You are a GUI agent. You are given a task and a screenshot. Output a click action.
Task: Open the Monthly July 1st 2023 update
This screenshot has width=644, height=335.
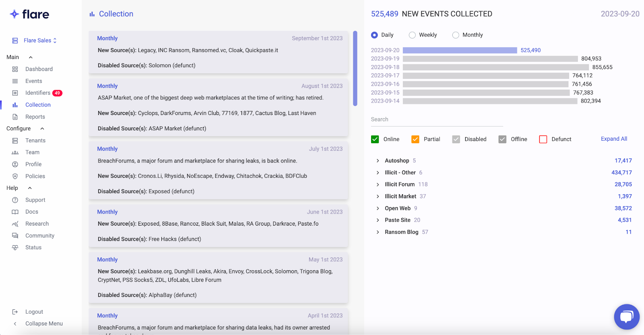click(x=219, y=170)
